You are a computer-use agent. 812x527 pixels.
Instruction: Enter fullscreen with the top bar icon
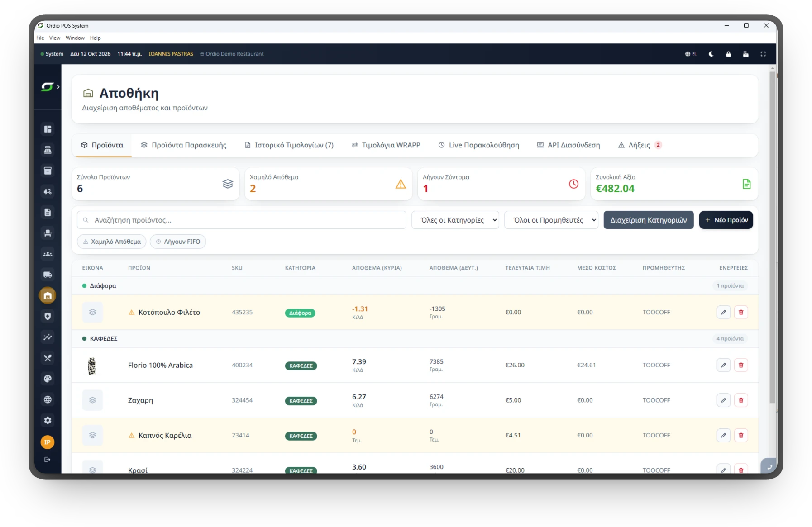763,54
